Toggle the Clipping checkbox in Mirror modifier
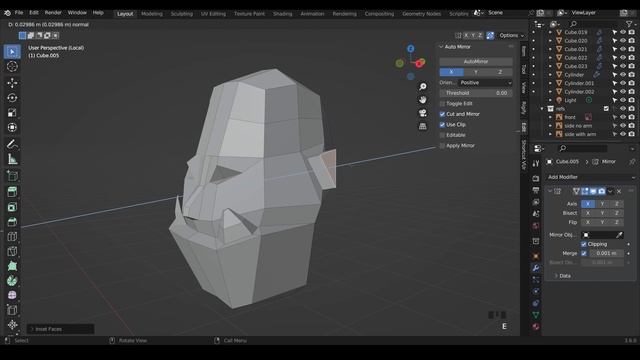 click(x=584, y=244)
